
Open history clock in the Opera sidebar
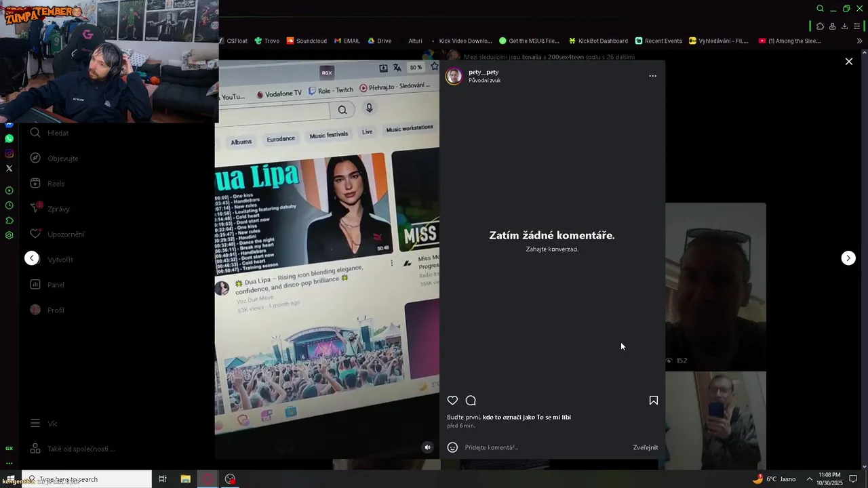coord(9,205)
